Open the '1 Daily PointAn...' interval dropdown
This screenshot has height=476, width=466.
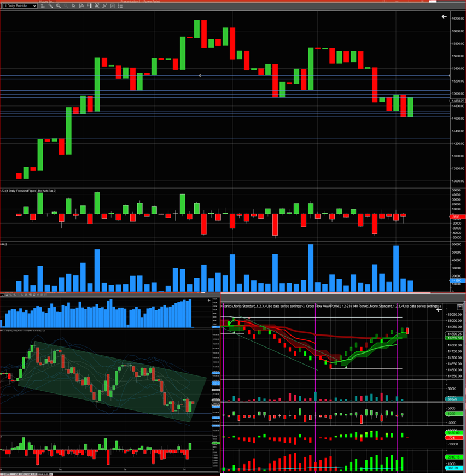(x=20, y=6)
